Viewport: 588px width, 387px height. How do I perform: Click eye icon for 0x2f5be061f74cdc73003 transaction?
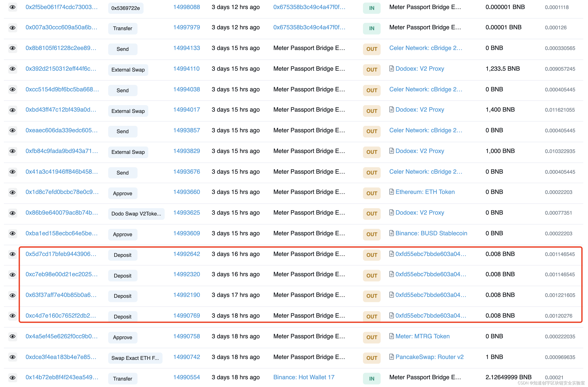12,7
